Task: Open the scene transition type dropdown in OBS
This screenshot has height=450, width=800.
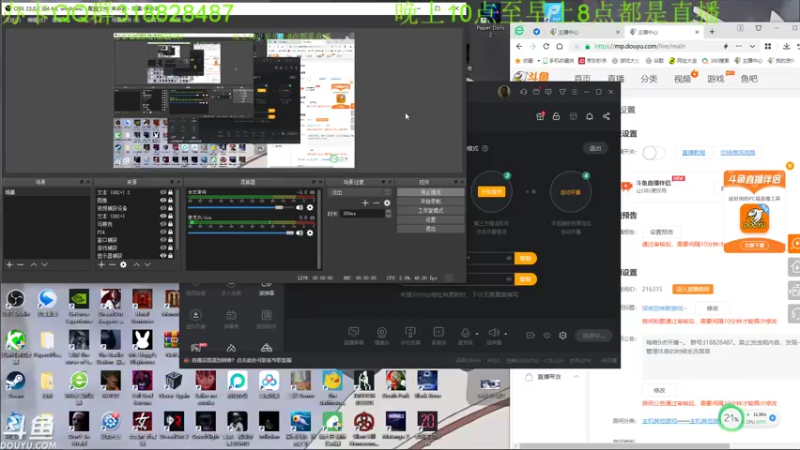Action: [360, 193]
